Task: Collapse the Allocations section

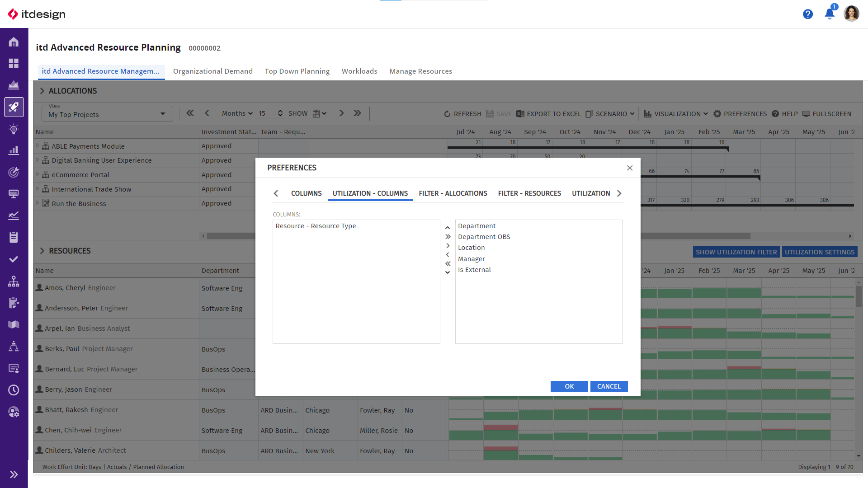Action: click(42, 91)
